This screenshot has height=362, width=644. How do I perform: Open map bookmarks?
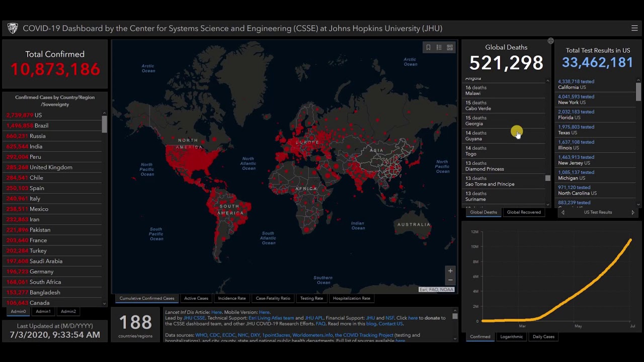[428, 47]
